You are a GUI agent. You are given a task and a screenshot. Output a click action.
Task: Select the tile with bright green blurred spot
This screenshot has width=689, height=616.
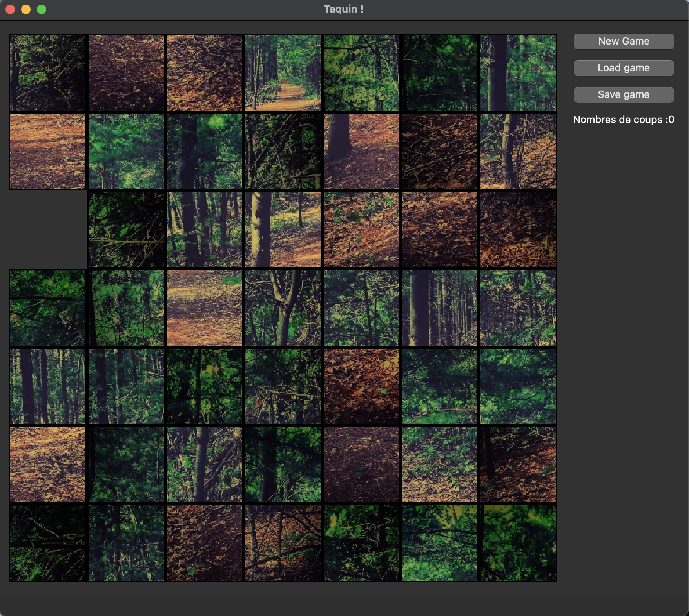[x=204, y=151]
